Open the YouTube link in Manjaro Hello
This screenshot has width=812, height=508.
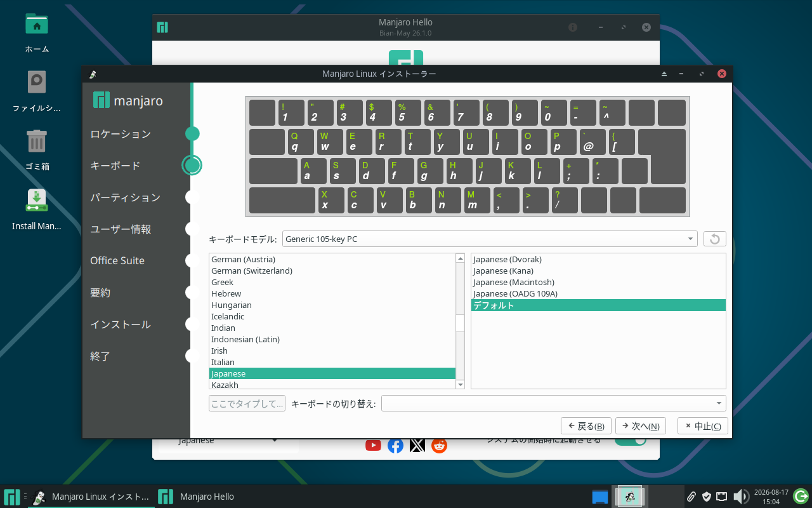click(x=373, y=445)
